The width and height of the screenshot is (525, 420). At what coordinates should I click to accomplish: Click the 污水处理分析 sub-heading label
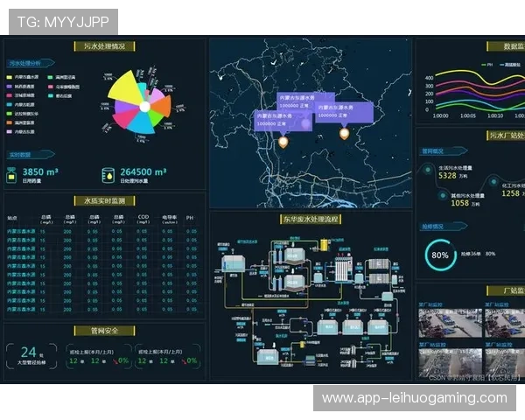[25, 63]
